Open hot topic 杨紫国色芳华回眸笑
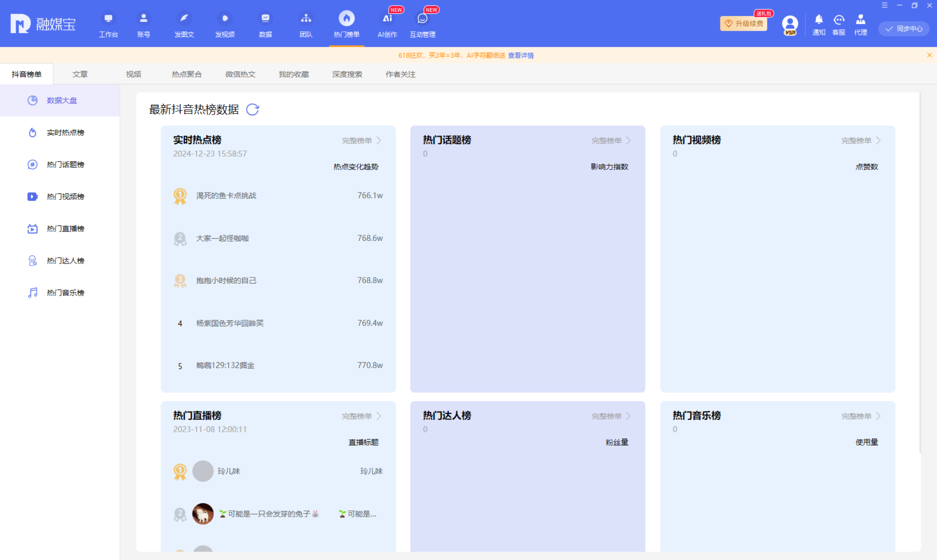The image size is (937, 560). [230, 323]
